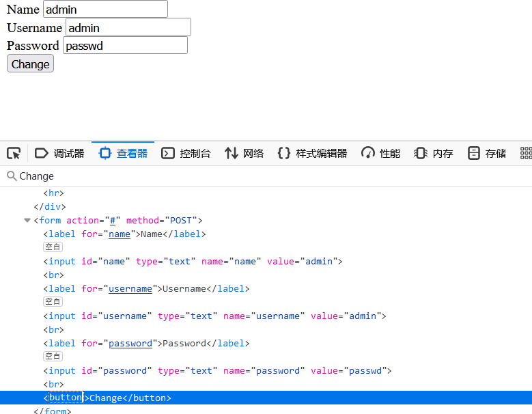Open the 样式编辑器 style editor
Screen dimensions: 532x414
312,153
